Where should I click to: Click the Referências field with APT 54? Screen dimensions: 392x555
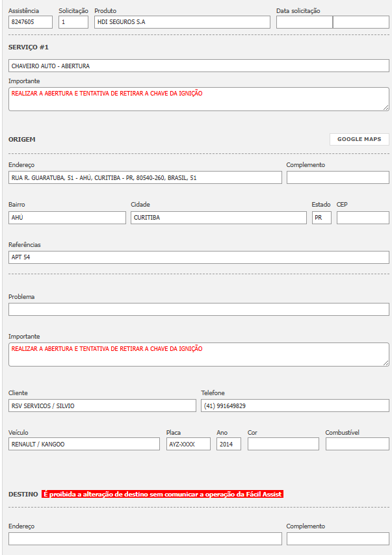(x=198, y=257)
